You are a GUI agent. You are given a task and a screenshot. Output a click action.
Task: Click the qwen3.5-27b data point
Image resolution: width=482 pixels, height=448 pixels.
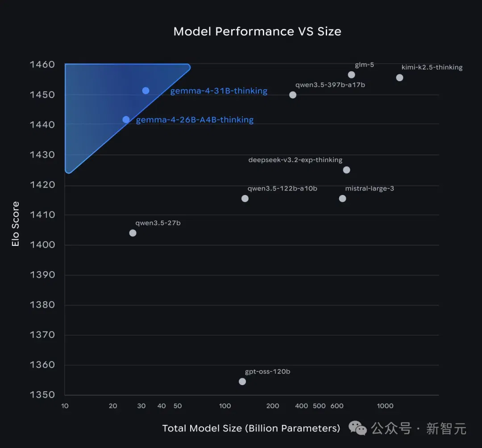click(133, 233)
